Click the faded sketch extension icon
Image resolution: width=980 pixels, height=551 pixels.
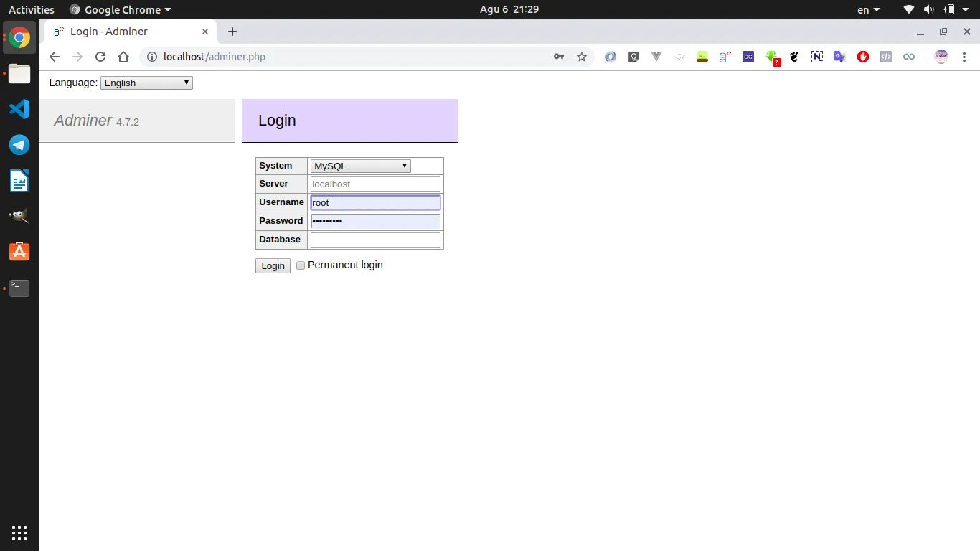tap(679, 57)
